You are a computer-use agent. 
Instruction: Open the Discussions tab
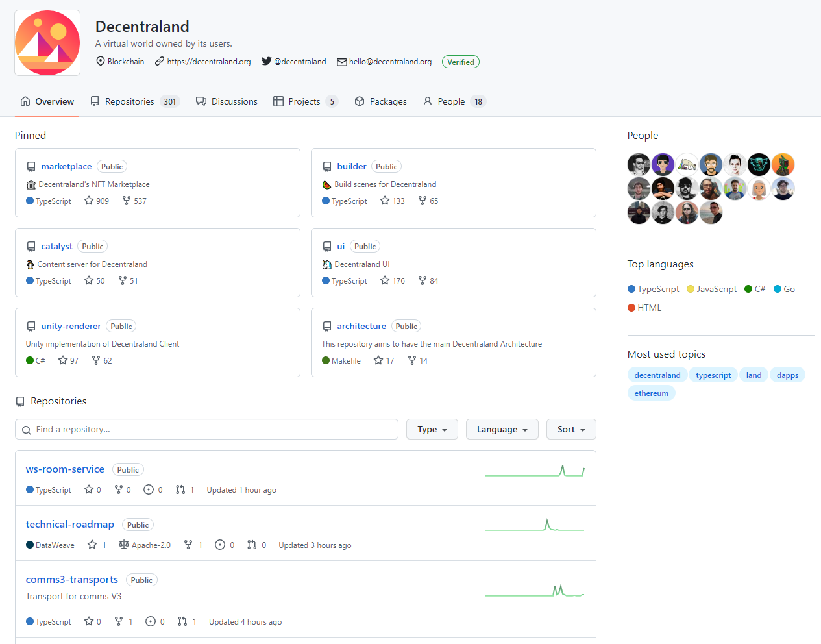click(227, 101)
